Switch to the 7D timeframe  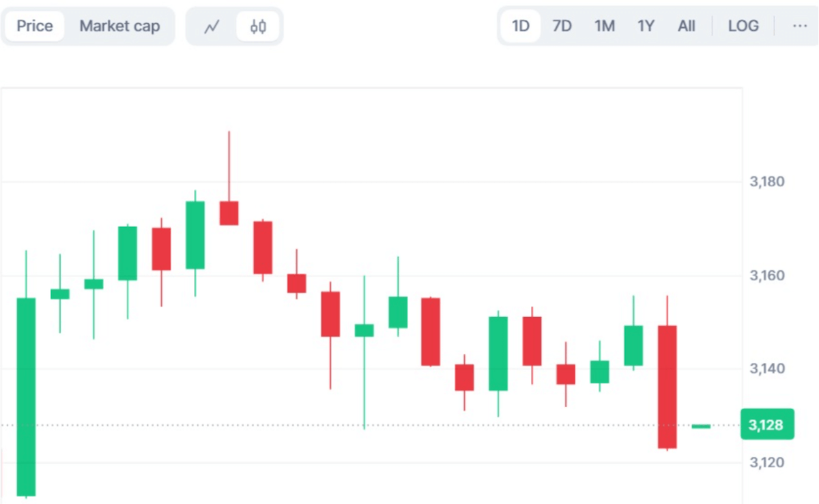point(562,26)
